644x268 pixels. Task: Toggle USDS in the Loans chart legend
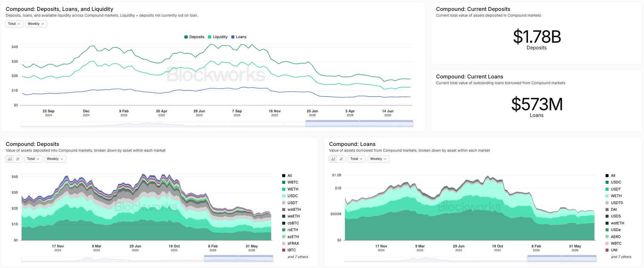(613, 216)
